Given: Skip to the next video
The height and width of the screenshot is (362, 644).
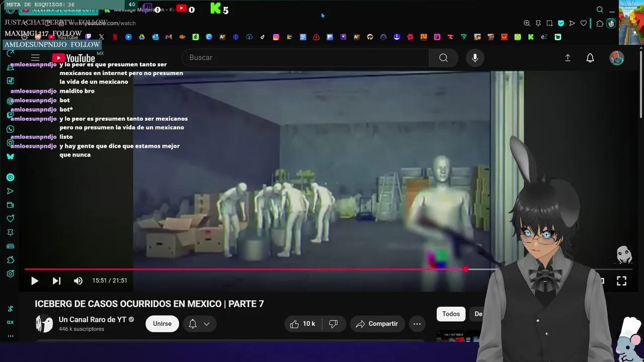Looking at the screenshot, I should [x=56, y=281].
